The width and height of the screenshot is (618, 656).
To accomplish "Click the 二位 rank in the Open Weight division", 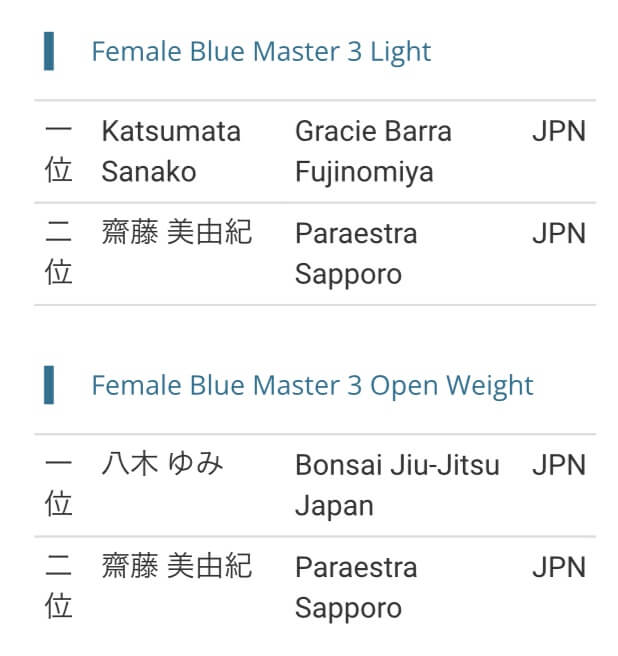I will point(59,588).
